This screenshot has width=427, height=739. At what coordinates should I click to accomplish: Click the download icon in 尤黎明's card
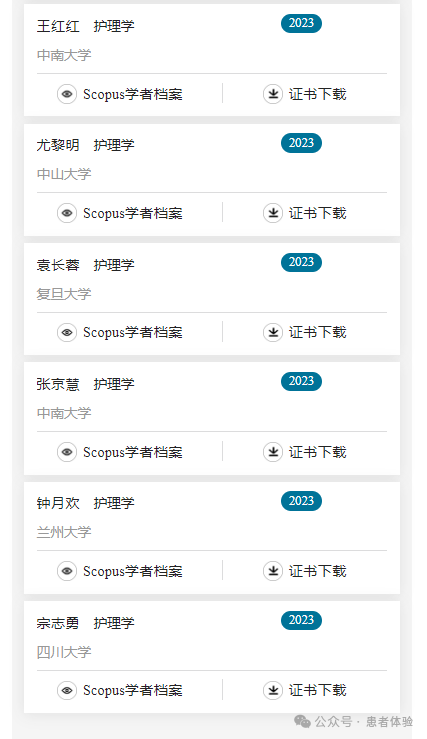tap(273, 213)
